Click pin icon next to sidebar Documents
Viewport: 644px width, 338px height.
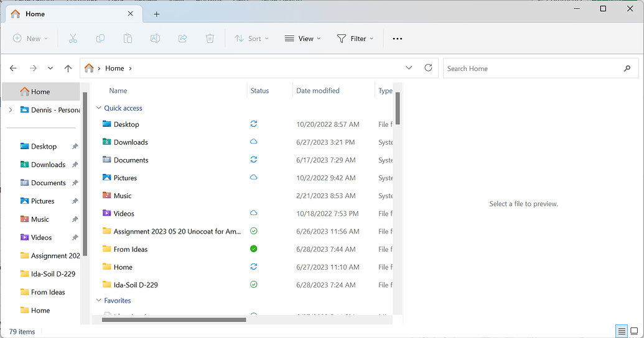pyautogui.click(x=75, y=183)
